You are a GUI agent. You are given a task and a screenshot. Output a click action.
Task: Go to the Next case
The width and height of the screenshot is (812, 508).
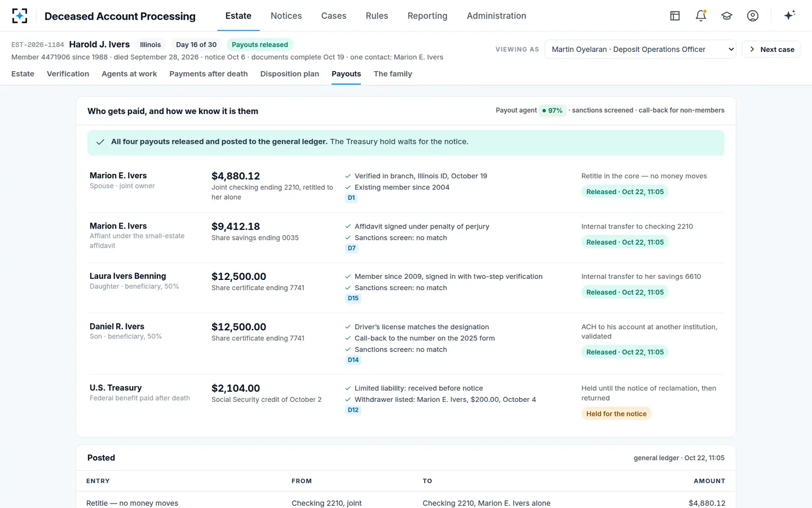click(x=771, y=49)
